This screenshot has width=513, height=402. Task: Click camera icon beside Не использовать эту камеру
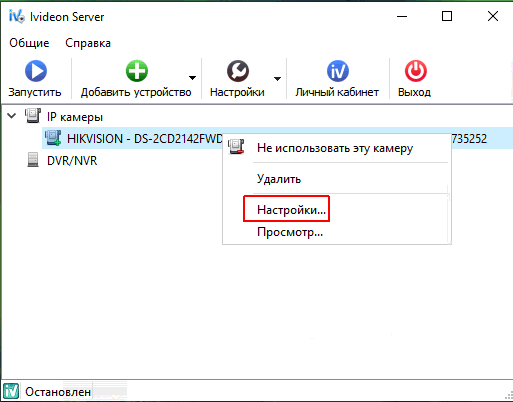click(x=236, y=147)
